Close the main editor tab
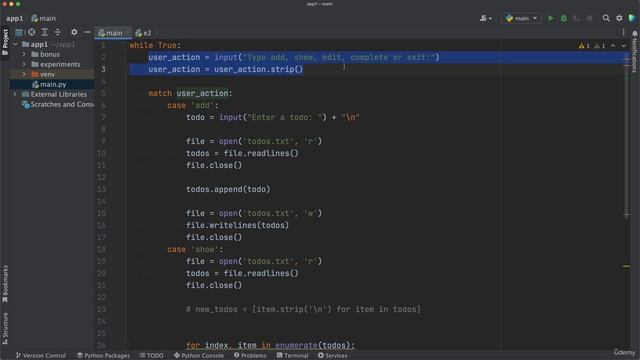640x360 pixels. (x=127, y=33)
